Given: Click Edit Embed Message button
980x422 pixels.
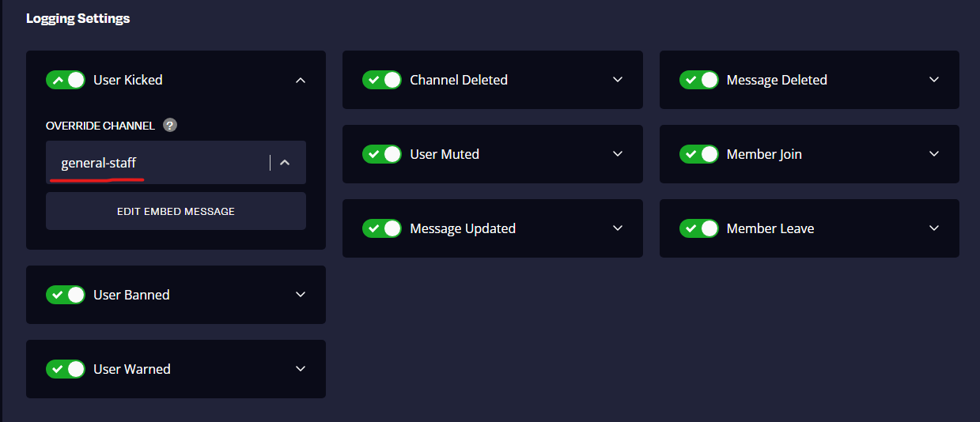Looking at the screenshot, I should click(176, 211).
